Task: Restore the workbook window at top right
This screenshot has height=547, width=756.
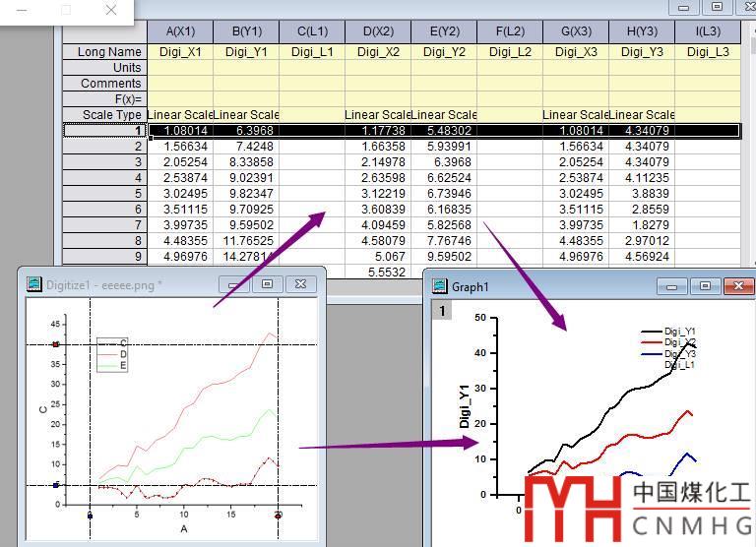Action: point(717,7)
